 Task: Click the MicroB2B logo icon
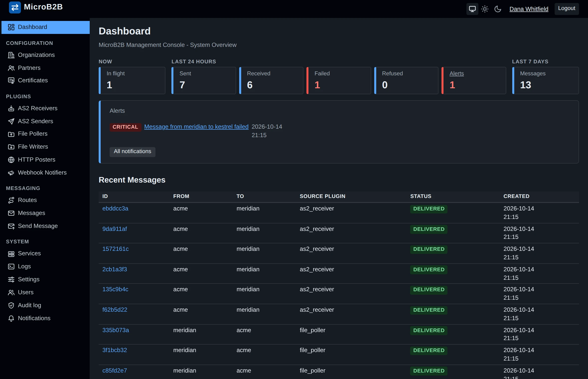tap(15, 7)
